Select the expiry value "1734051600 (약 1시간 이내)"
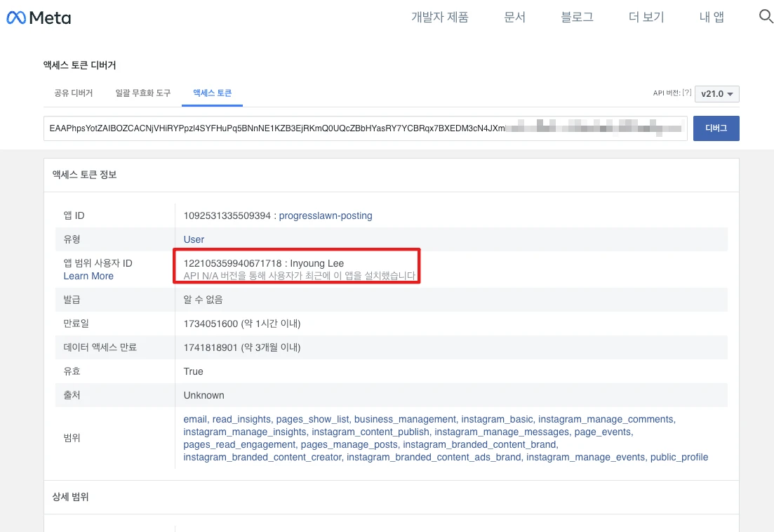The width and height of the screenshot is (774, 532). [x=242, y=324]
